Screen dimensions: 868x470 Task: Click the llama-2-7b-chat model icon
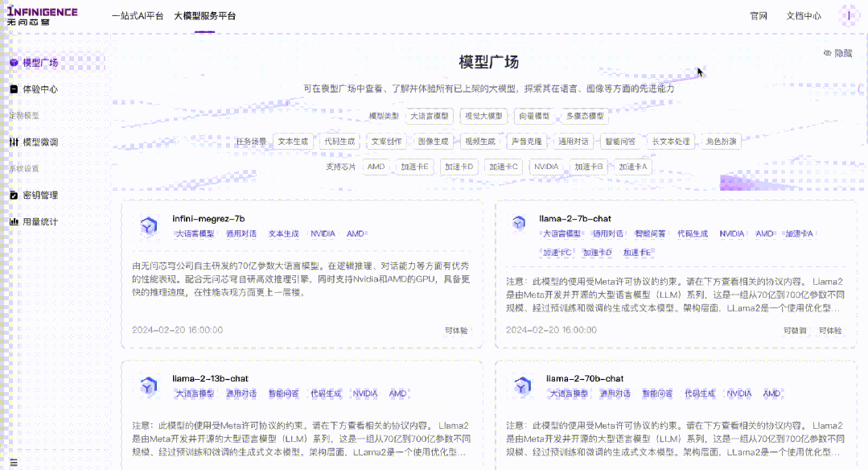(x=519, y=223)
